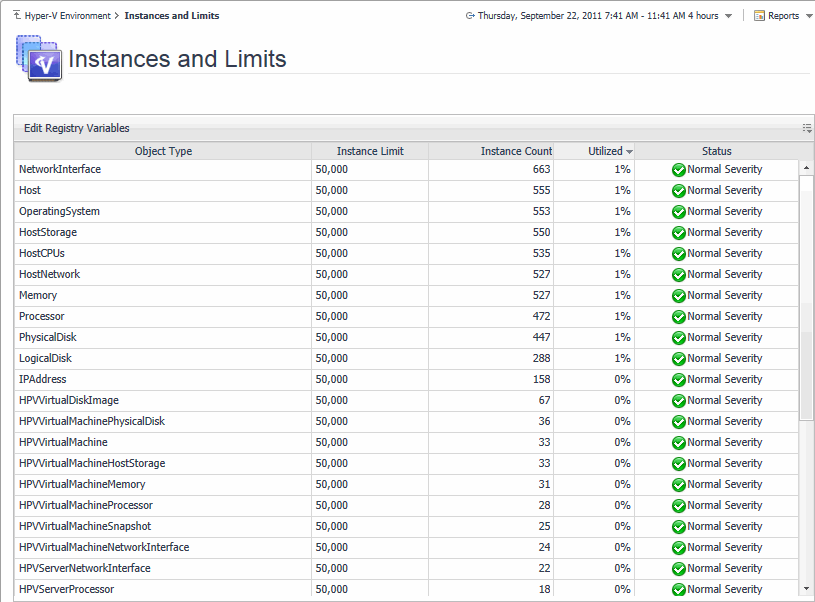Click the NetworkInterface normal severity status icon
The image size is (815, 602).
(x=678, y=170)
